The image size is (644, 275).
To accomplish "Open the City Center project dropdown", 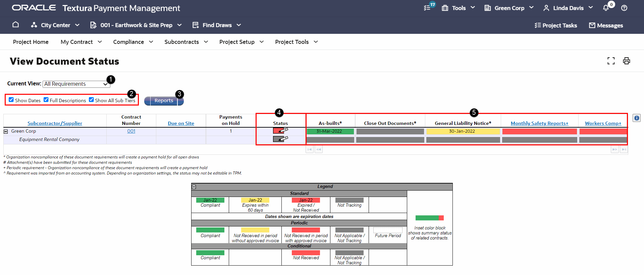I will click(55, 25).
